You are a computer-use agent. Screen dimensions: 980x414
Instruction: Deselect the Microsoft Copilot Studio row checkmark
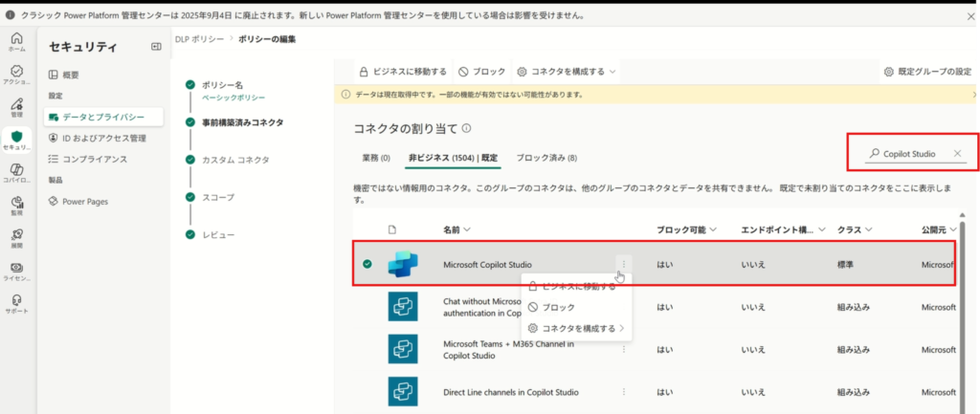[367, 264]
